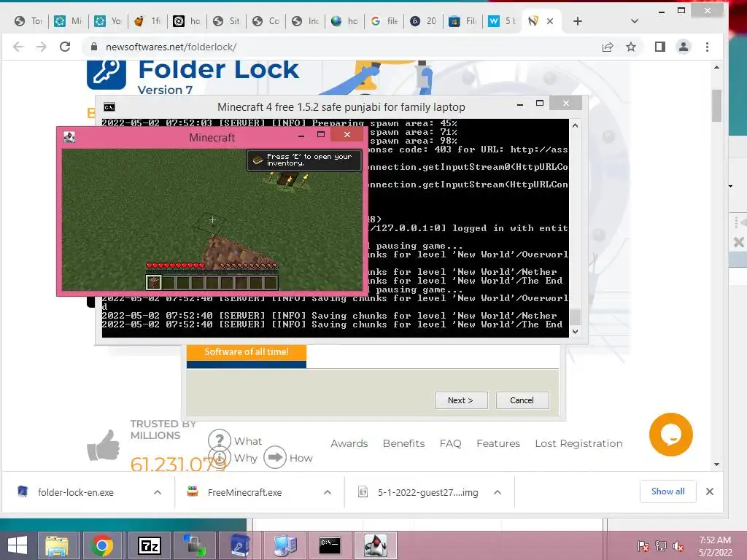Open 7-Zip from the taskbar

(149, 545)
